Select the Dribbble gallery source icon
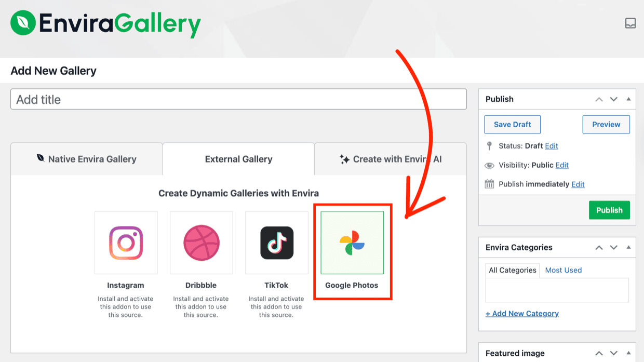644x362 pixels. coord(201,243)
